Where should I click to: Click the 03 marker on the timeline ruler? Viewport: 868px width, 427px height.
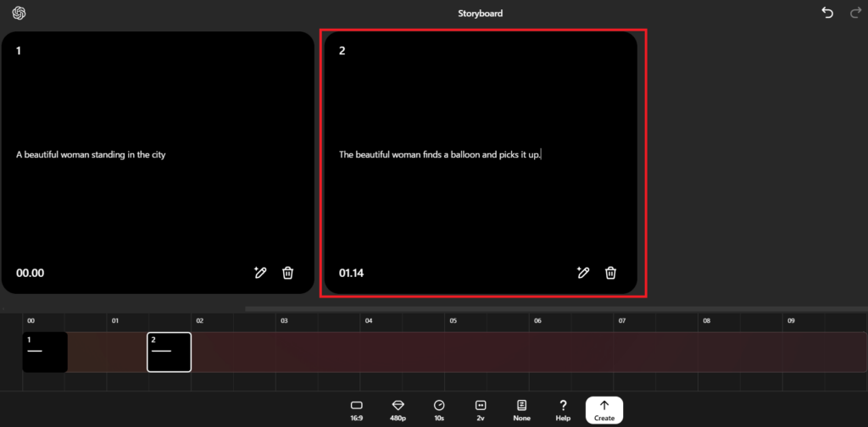[x=284, y=321]
